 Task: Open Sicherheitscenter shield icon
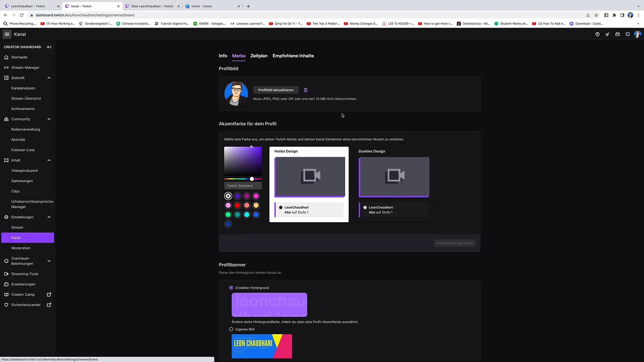[6, 305]
